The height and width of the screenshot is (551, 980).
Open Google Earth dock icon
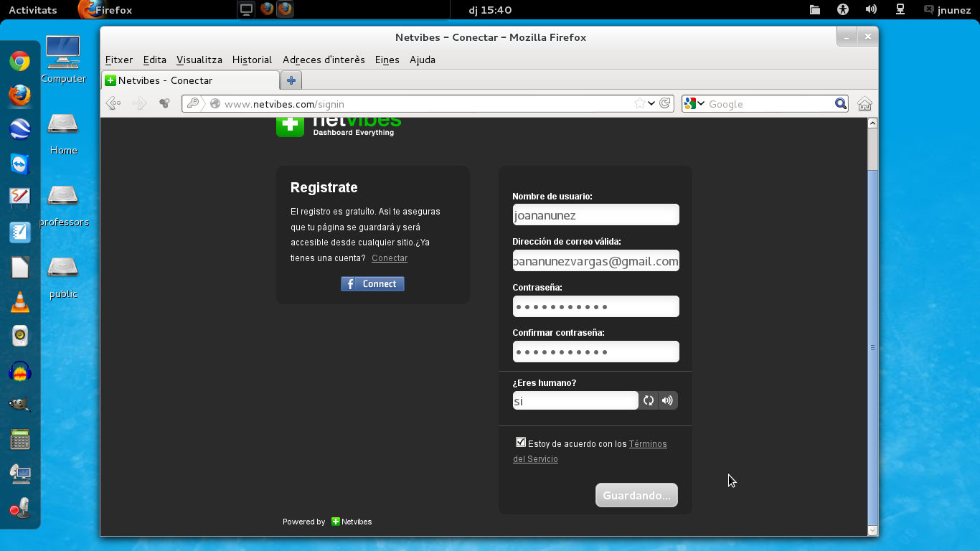point(19,129)
